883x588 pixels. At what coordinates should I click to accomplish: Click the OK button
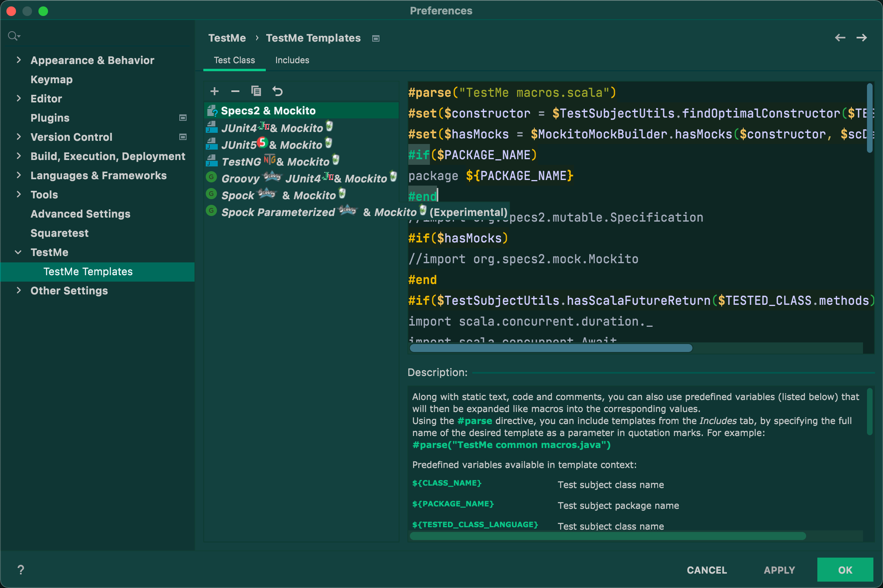[845, 570]
